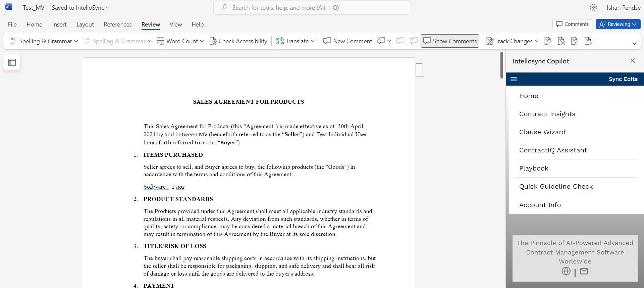Expand the Track Changes dropdown arrow
The image size is (644, 288).
(537, 41)
